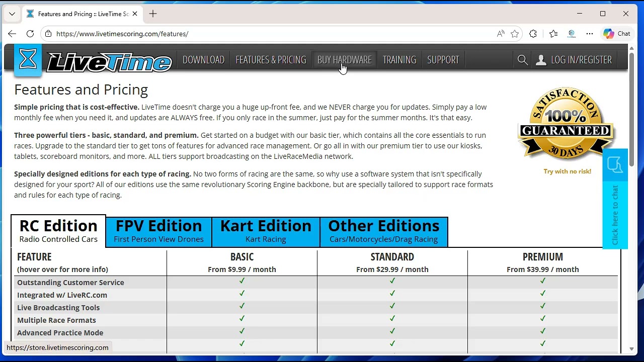Click the BASIC column header

pos(242,257)
